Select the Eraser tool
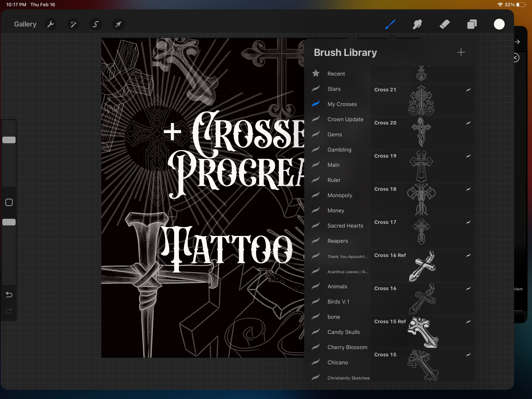The image size is (532, 399). coord(445,24)
